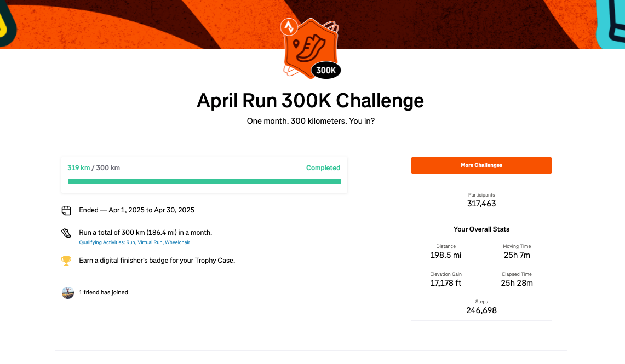The width and height of the screenshot is (625, 364).
Task: Click the "1 friend has joined" text
Action: click(x=104, y=292)
